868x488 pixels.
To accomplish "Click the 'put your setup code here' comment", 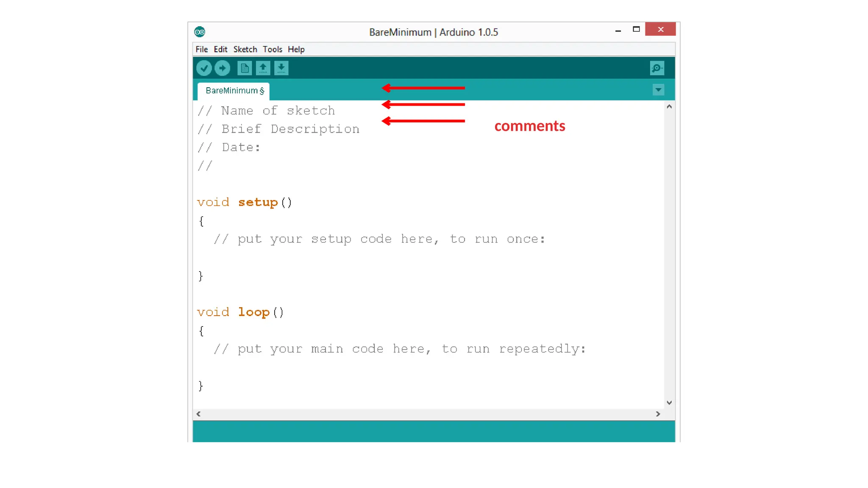I will [379, 239].
